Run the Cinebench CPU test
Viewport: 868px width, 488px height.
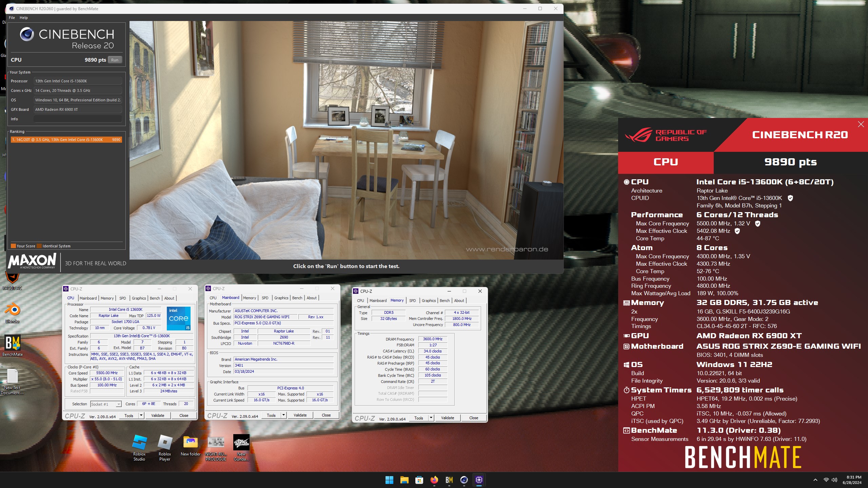pyautogui.click(x=115, y=60)
